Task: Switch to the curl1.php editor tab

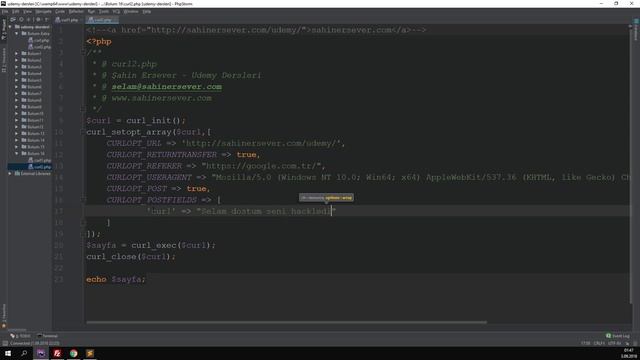Action: click(x=67, y=20)
